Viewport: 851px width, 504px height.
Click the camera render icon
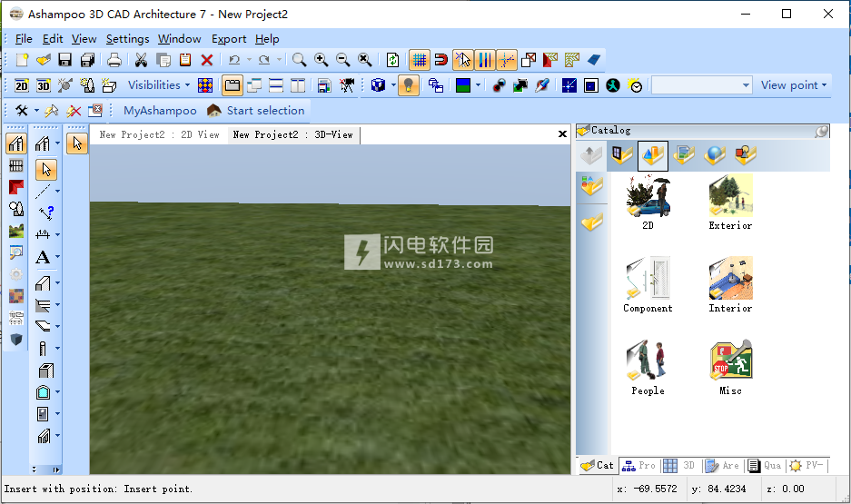[347, 85]
